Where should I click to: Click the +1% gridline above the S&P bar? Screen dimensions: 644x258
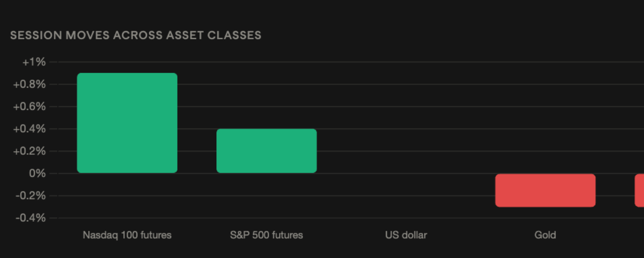267,62
